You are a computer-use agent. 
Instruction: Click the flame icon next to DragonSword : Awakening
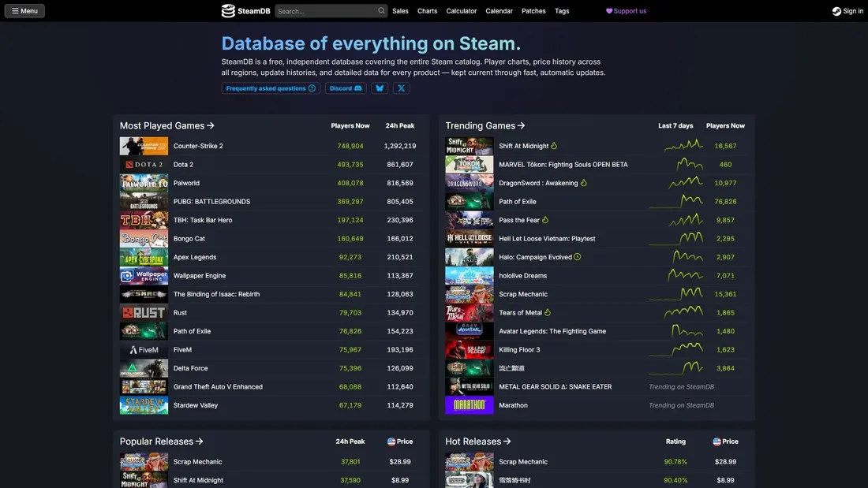[x=583, y=183]
